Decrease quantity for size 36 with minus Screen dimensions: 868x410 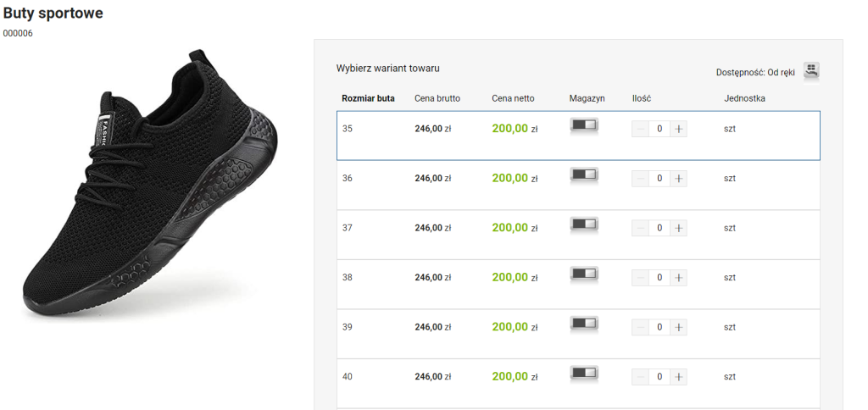(641, 179)
